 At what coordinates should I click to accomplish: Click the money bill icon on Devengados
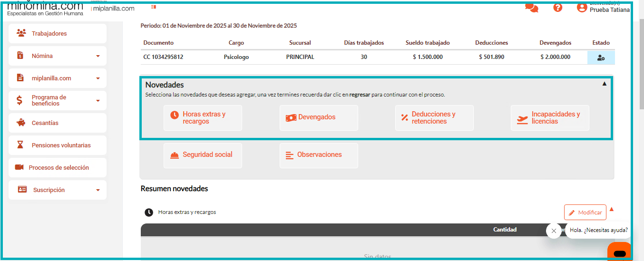click(291, 117)
